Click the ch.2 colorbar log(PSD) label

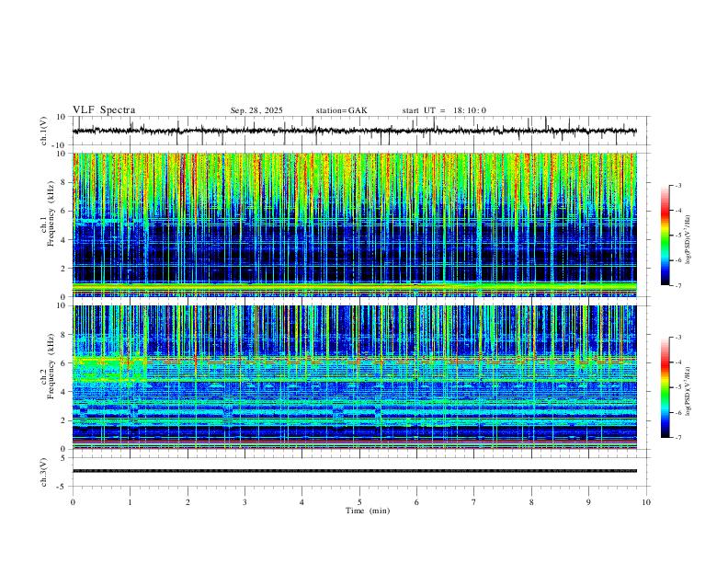[x=688, y=391]
